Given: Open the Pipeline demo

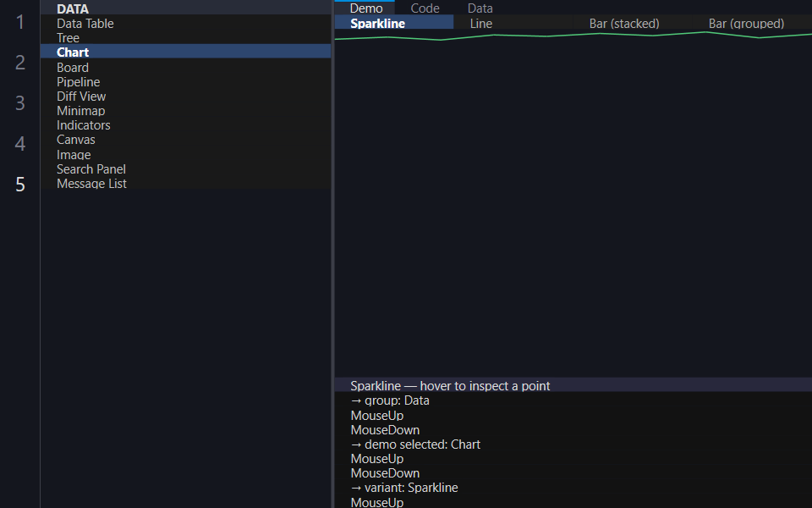Looking at the screenshot, I should coord(185,81).
